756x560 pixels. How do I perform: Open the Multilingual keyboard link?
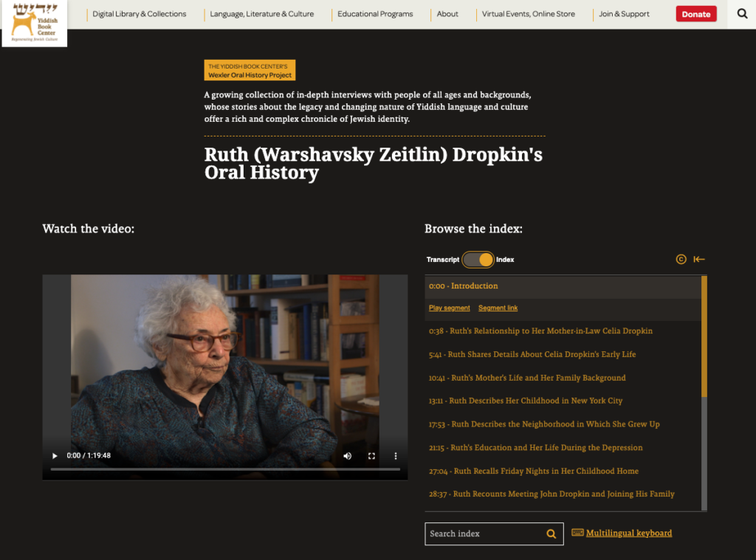(x=628, y=533)
